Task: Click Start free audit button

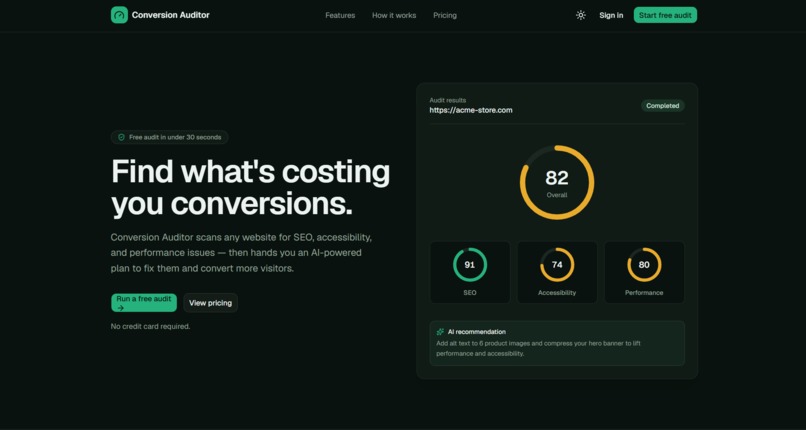Action: pos(665,15)
